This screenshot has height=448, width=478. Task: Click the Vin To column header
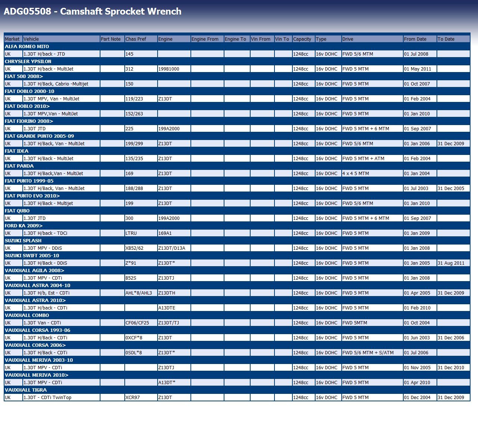point(283,39)
